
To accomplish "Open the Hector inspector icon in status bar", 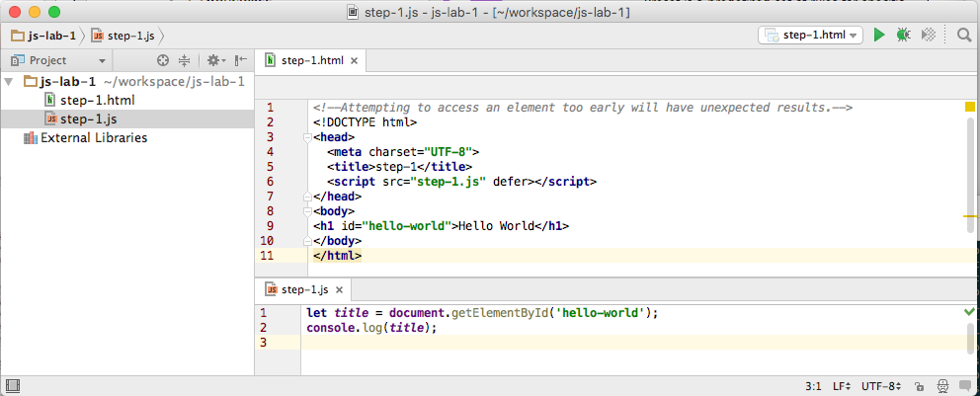I will pos(941,387).
